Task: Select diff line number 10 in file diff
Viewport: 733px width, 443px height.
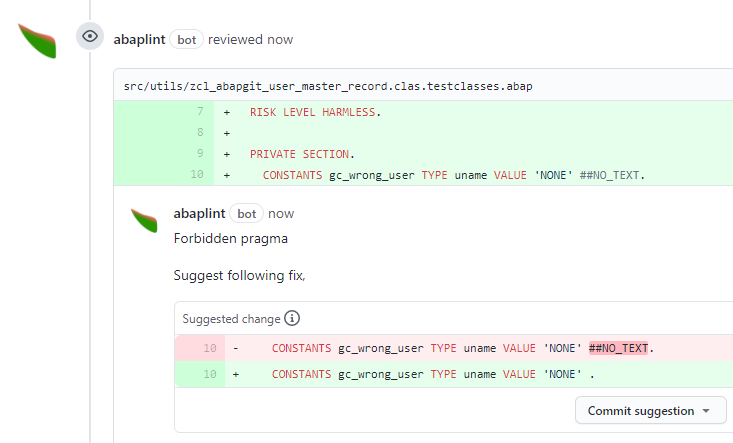Action: click(197, 174)
